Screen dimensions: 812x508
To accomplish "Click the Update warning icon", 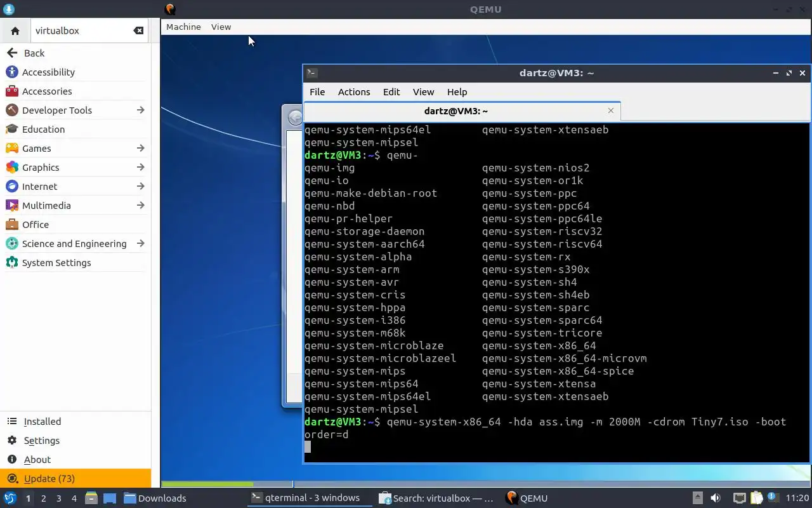I will coord(12,478).
